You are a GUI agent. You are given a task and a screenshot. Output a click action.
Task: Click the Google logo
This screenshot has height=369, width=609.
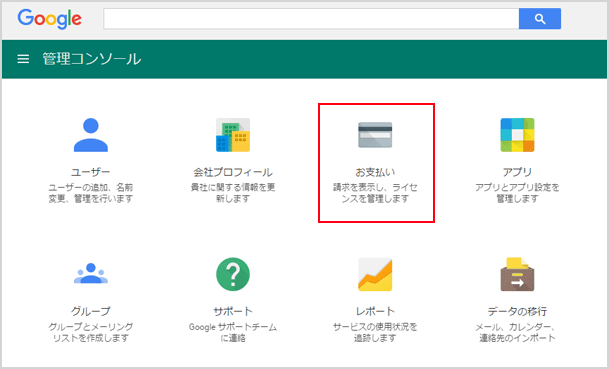[50, 19]
